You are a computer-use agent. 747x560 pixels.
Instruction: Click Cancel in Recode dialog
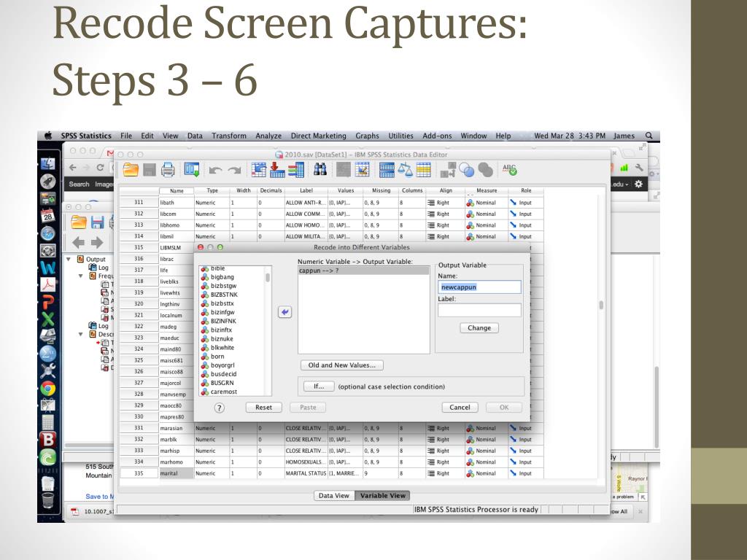point(460,408)
